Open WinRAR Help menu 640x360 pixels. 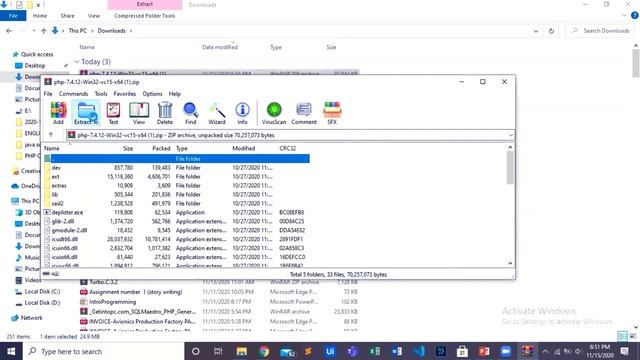point(175,94)
